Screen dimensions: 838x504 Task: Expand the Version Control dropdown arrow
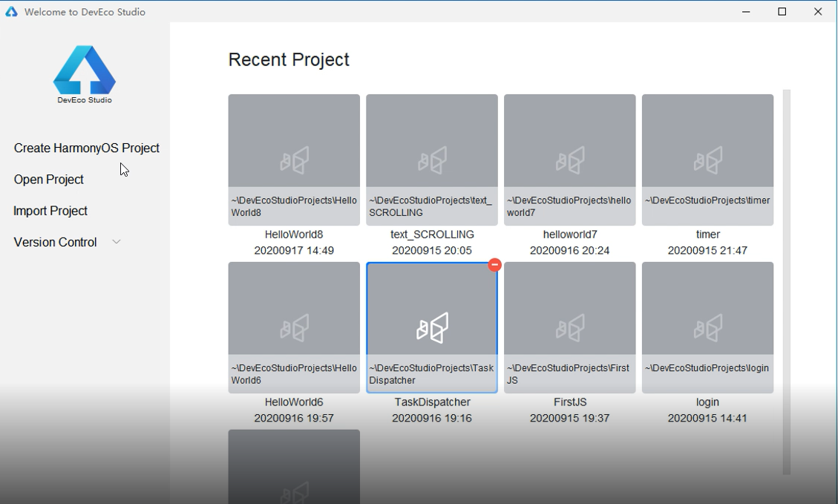click(x=117, y=242)
